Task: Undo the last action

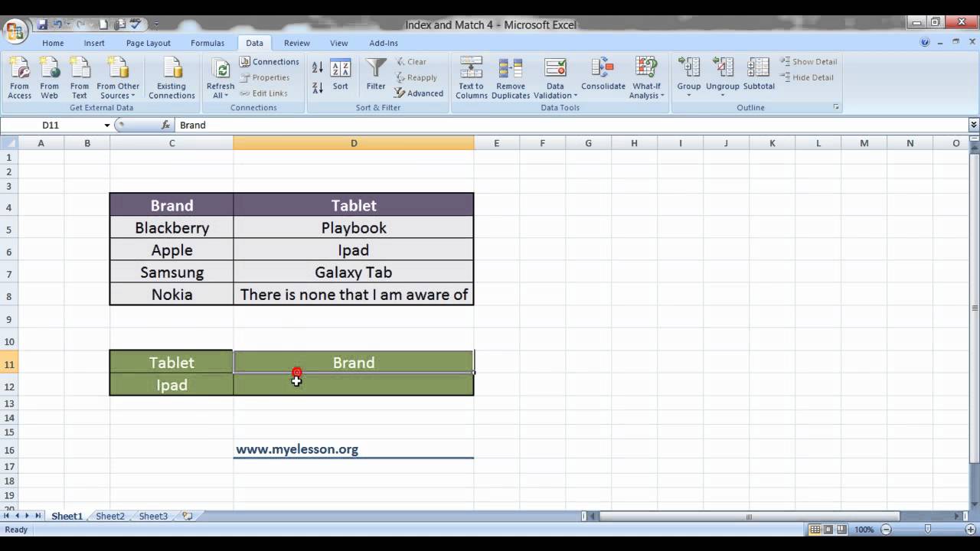Action: (57, 24)
